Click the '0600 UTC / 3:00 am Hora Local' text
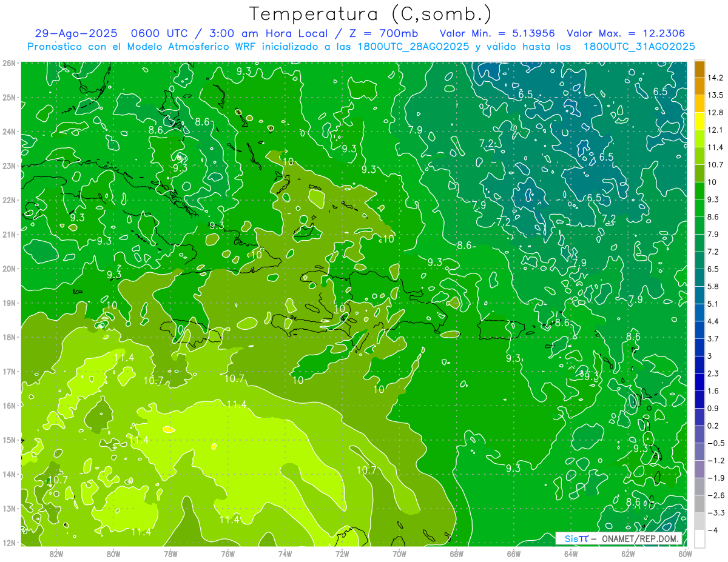 tap(231, 33)
